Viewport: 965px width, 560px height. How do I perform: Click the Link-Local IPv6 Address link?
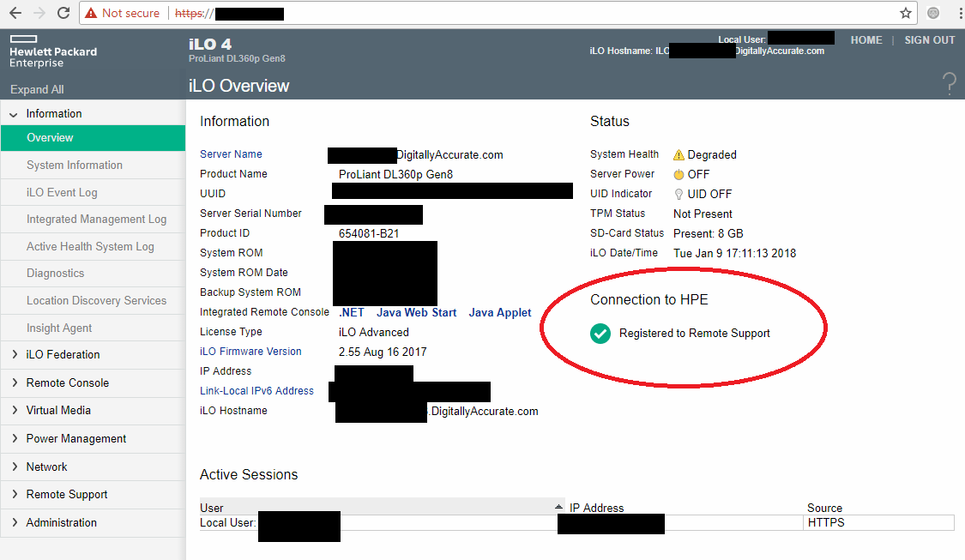[x=256, y=391]
